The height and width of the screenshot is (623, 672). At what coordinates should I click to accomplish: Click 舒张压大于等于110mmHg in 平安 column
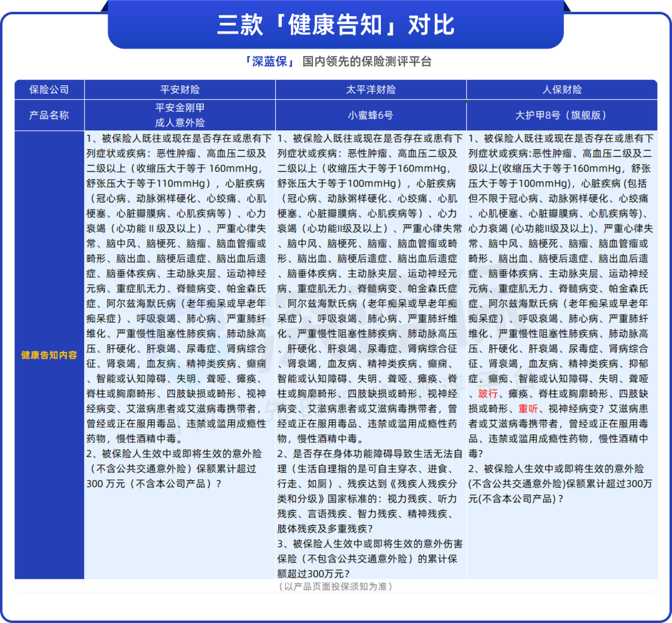tap(148, 183)
